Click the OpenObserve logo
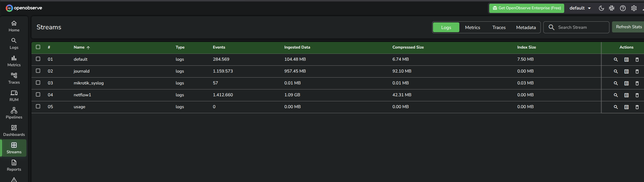 (x=24, y=8)
